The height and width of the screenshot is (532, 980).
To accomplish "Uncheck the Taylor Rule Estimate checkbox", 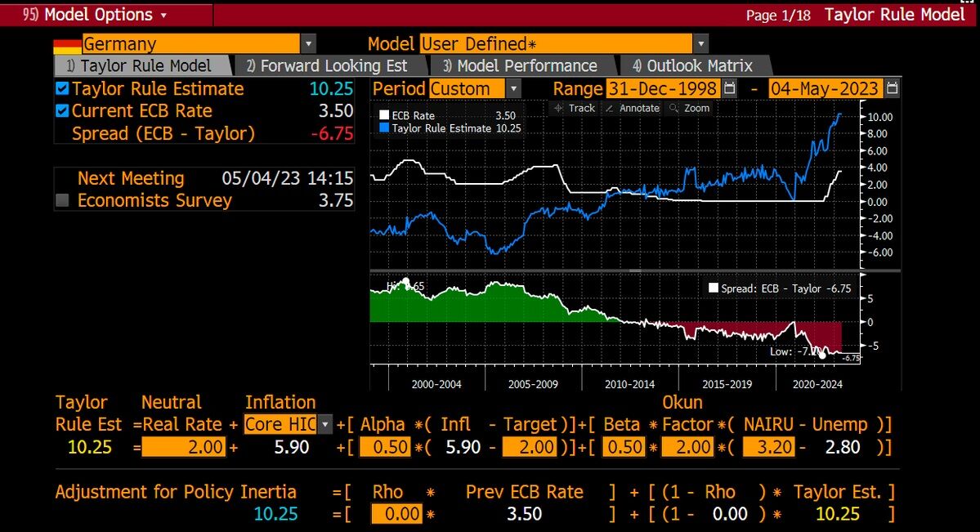I will [62, 89].
